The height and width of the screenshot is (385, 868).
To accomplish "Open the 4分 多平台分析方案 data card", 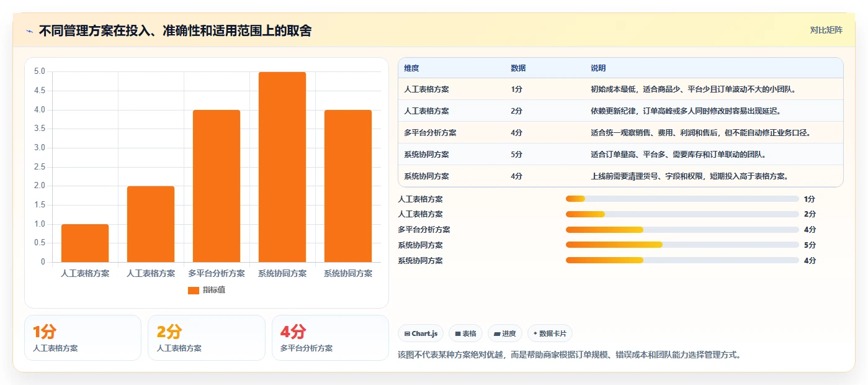I will tap(330, 338).
